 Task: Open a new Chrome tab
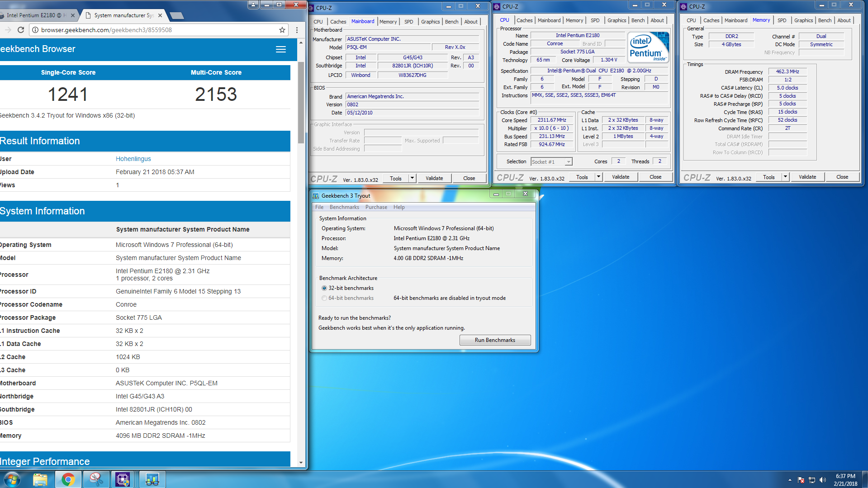177,16
